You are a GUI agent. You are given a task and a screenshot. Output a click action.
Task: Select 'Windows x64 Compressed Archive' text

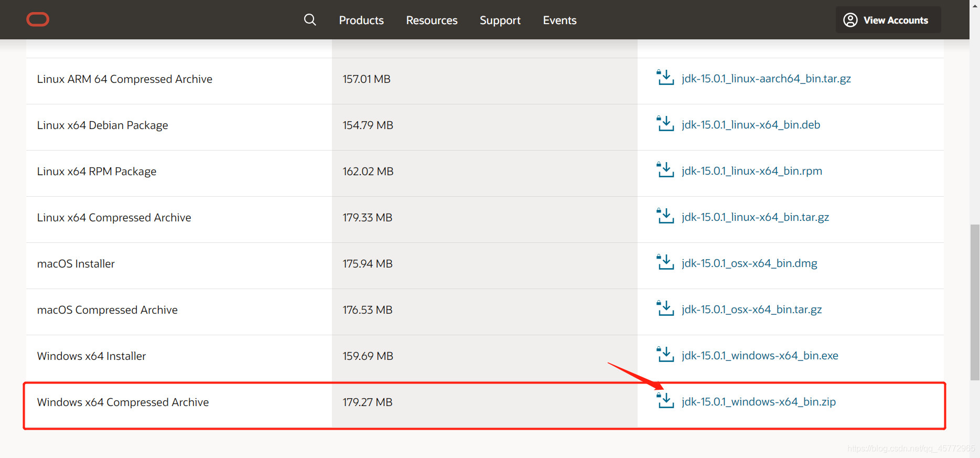123,402
